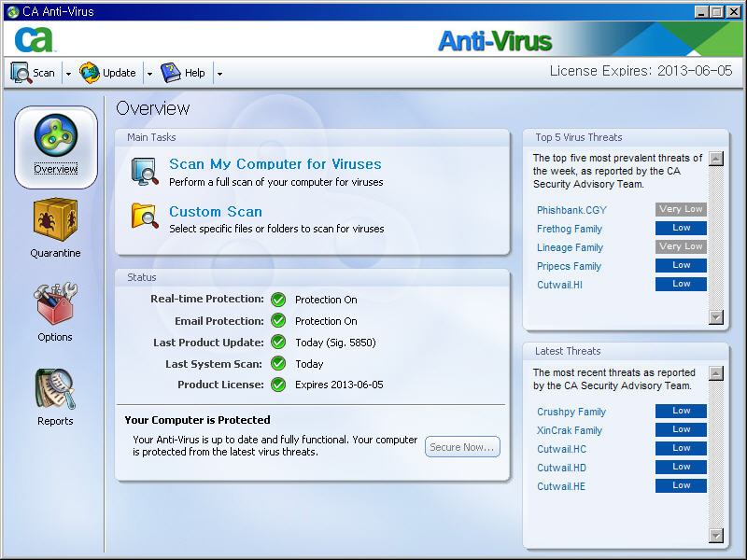Click the Low badge for Crushpy Family
This screenshot has width=747, height=560.
681,411
